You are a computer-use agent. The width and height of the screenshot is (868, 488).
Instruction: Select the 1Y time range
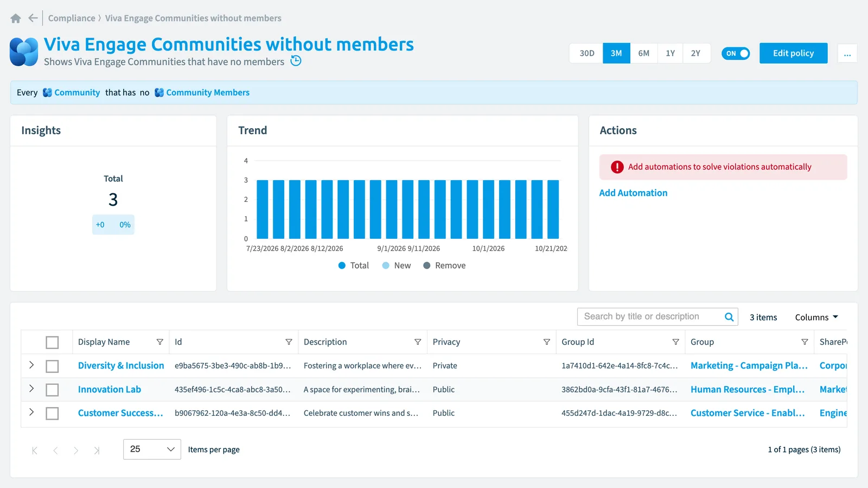(x=671, y=53)
